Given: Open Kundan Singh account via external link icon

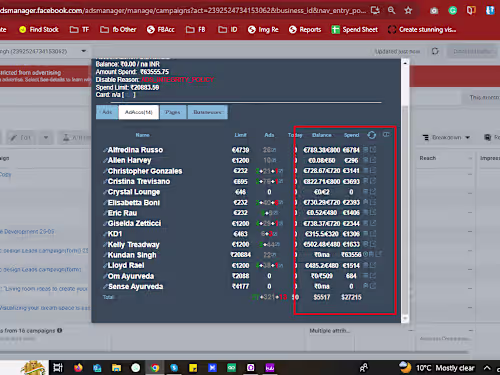Looking at the screenshot, I should [379, 254].
